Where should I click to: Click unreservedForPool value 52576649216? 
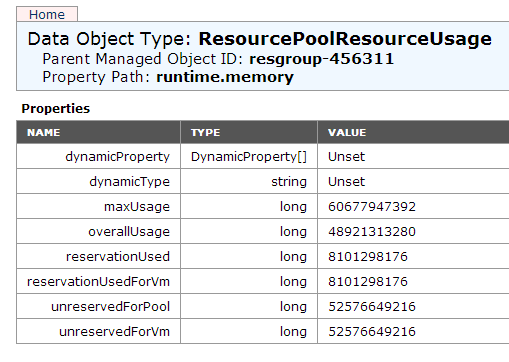pyautogui.click(x=372, y=307)
